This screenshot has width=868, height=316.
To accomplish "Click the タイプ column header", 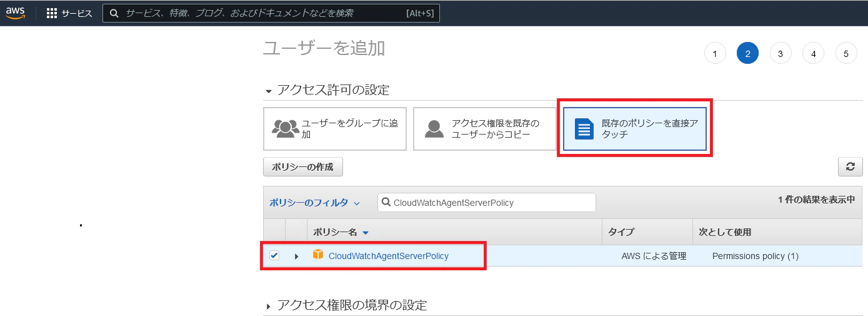I will tap(621, 232).
